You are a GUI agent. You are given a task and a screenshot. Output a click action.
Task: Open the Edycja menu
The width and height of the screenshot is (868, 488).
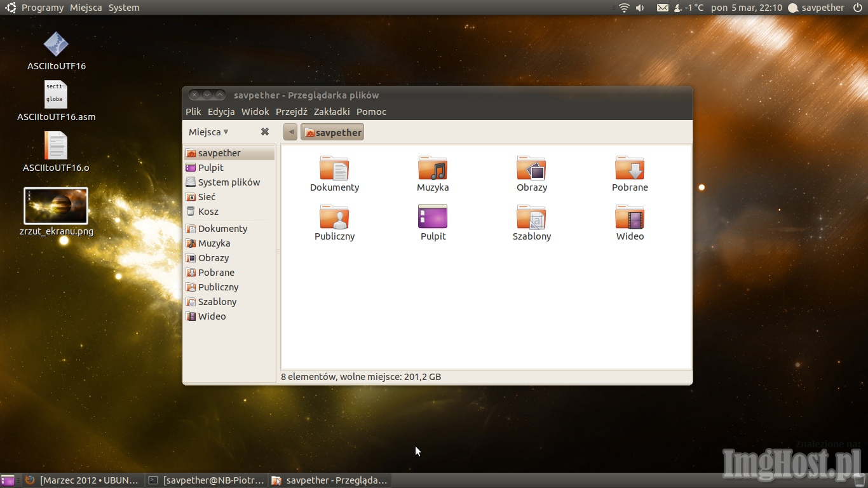click(221, 112)
